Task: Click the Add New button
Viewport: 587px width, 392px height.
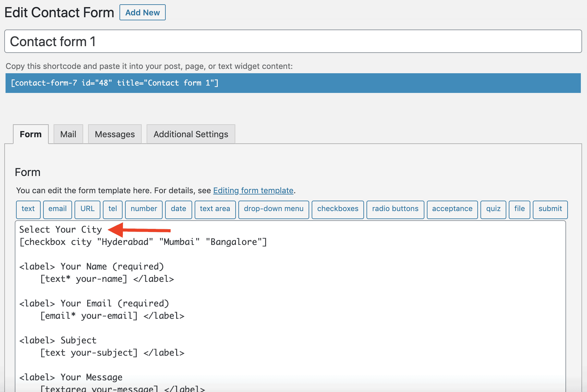Action: [142, 13]
